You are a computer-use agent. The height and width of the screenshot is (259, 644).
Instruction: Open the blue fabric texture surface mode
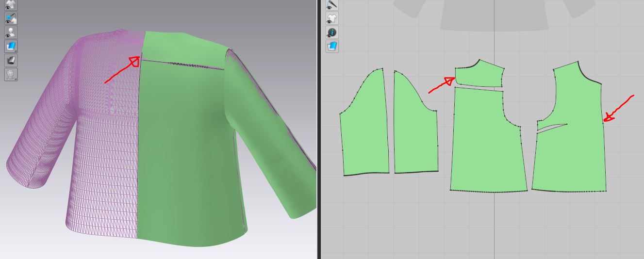click(11, 47)
